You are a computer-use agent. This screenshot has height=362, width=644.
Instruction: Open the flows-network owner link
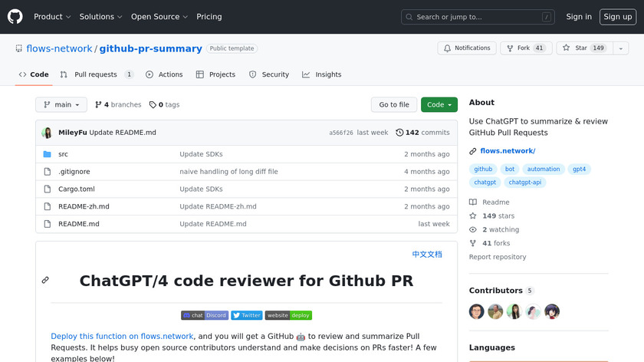pyautogui.click(x=59, y=48)
